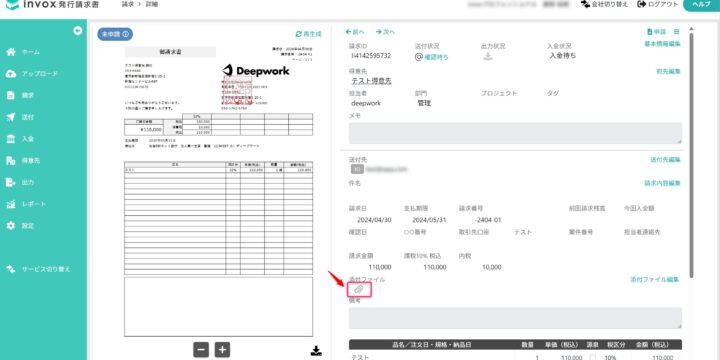Image resolution: width=720 pixels, height=360 pixels.
Task: Go to next invoice with 次へ
Action: pos(385,32)
